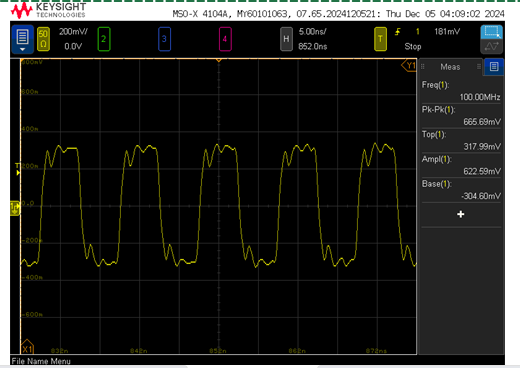Select the zoom box rectangle tool

point(491,32)
